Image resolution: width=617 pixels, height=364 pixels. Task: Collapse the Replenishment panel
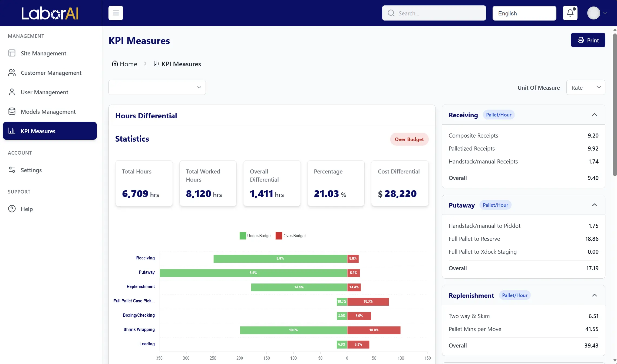(x=594, y=295)
